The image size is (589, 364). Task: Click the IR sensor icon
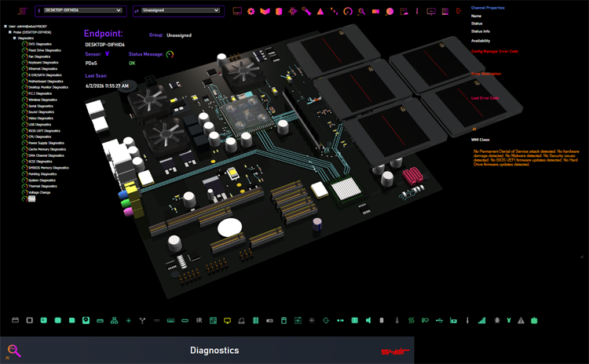point(199,321)
